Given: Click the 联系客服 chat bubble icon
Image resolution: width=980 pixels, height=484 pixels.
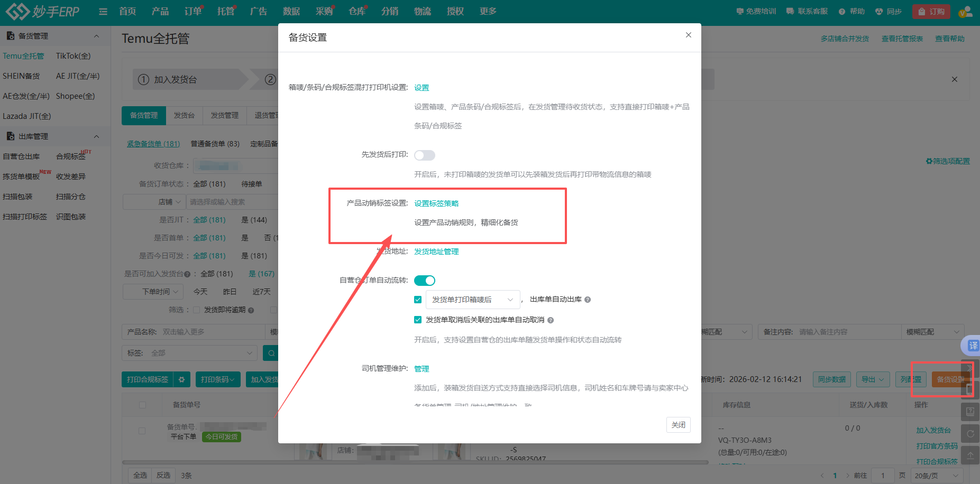Looking at the screenshot, I should tap(789, 11).
